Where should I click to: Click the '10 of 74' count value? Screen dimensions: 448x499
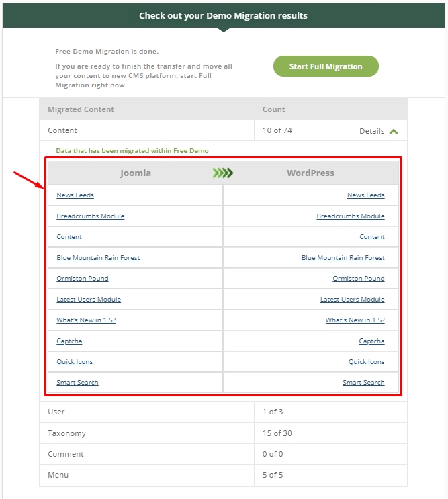coord(277,130)
